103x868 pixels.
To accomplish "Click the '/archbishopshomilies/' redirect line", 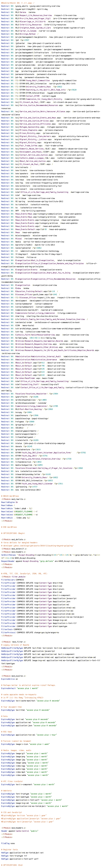I will [24, 400].
